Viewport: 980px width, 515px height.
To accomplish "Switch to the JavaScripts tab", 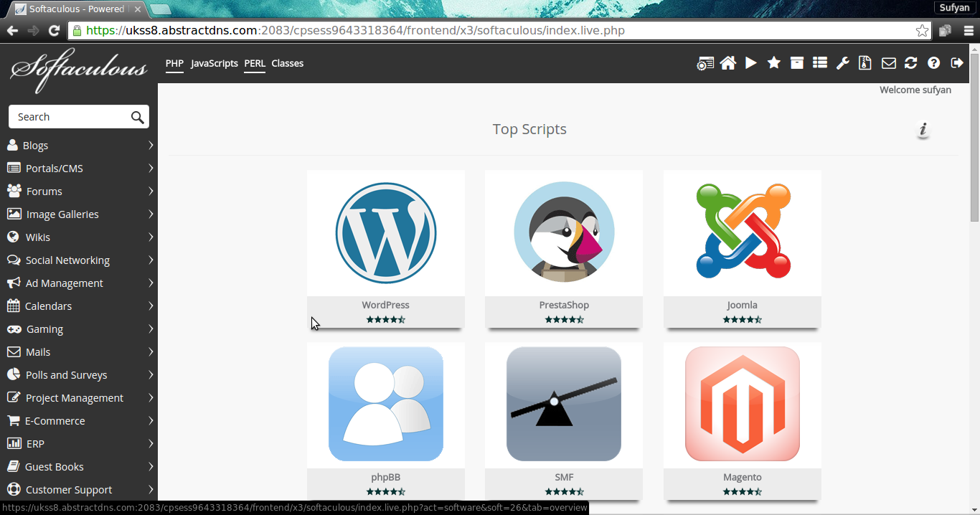I will click(x=214, y=63).
